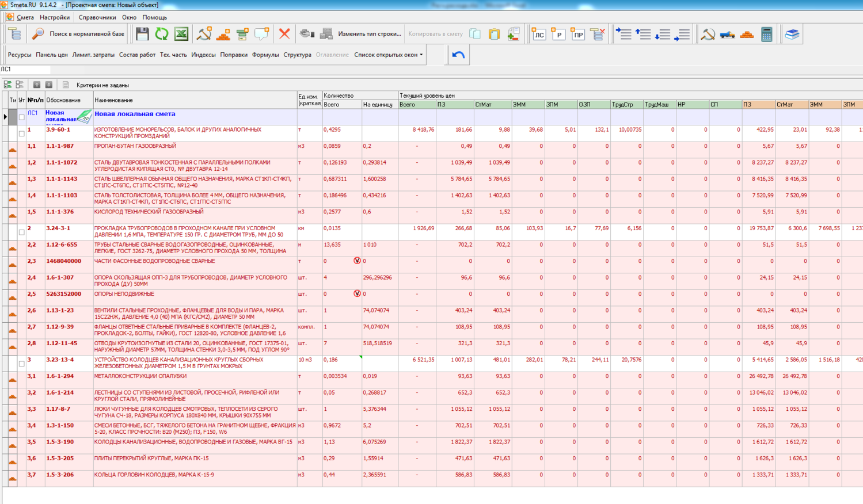This screenshot has width=863, height=504.
Task: Export the estimate with the Excel icon
Action: click(x=181, y=34)
